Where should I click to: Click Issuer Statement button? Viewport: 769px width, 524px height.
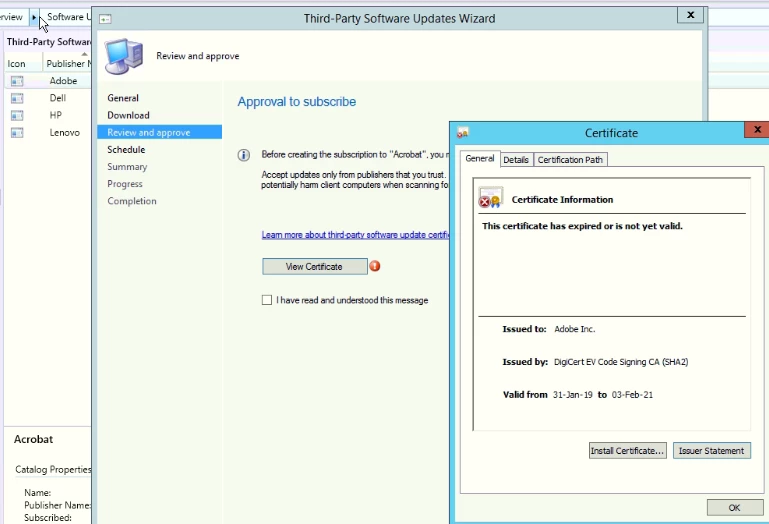(x=711, y=450)
